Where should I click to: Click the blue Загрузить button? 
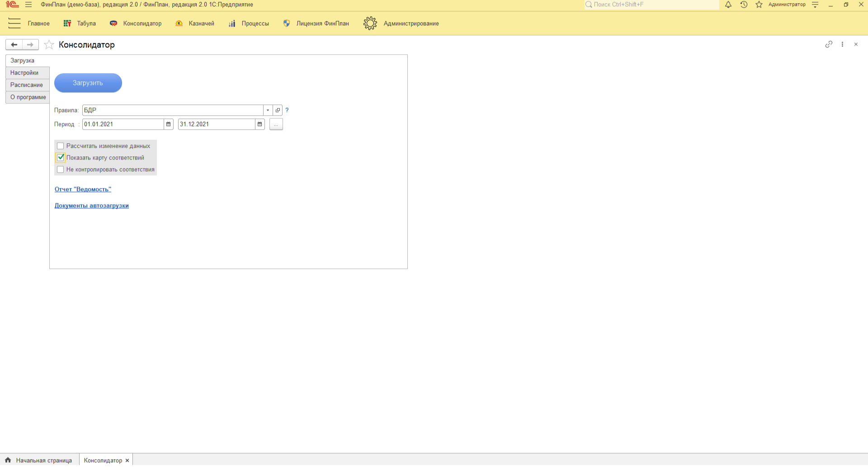coord(88,83)
